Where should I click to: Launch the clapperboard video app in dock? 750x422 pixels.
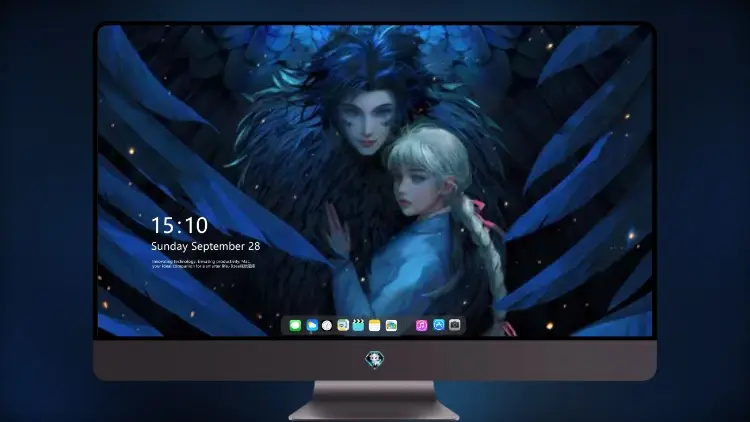tap(358, 325)
